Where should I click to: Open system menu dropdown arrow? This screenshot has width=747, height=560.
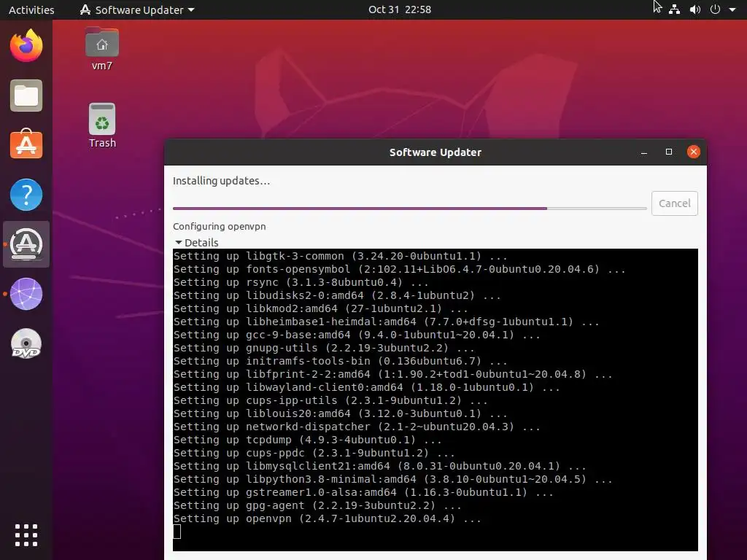pos(732,9)
